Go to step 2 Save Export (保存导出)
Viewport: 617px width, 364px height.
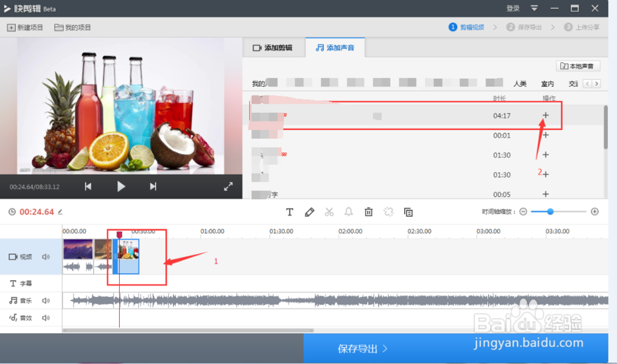click(x=524, y=27)
